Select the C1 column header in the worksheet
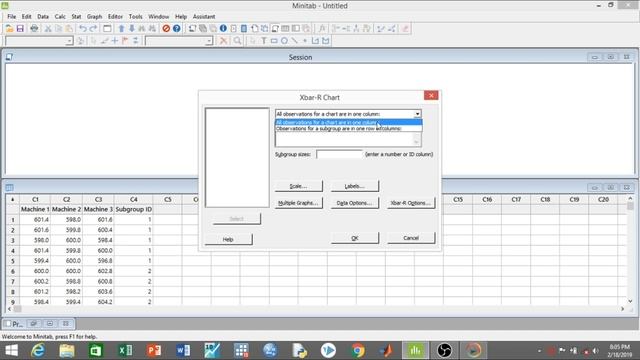This screenshot has height=360, width=640. 35,199
